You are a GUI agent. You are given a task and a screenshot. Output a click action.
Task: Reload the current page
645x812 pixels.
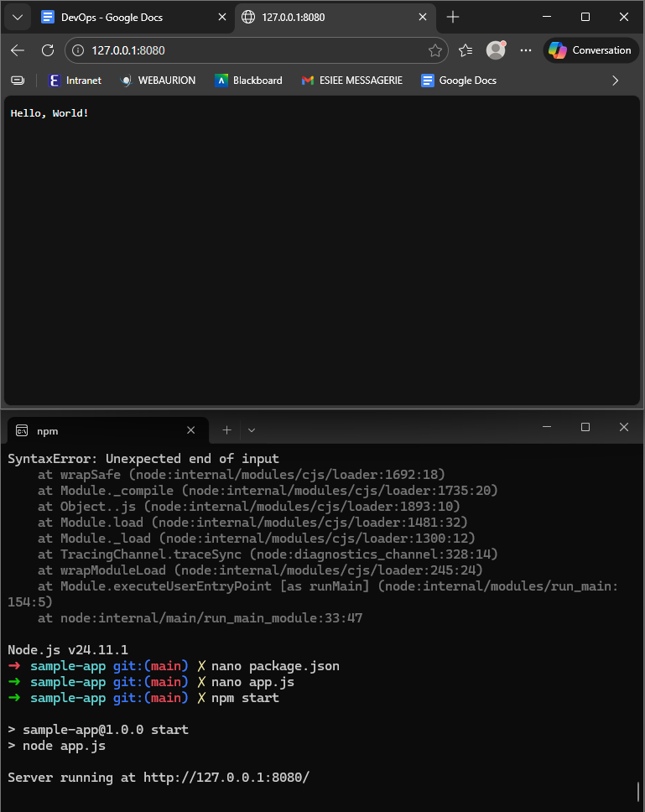pyautogui.click(x=48, y=50)
